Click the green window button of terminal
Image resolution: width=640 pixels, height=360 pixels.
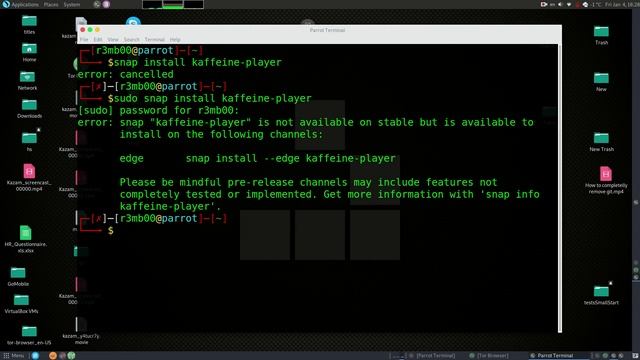pos(90,29)
